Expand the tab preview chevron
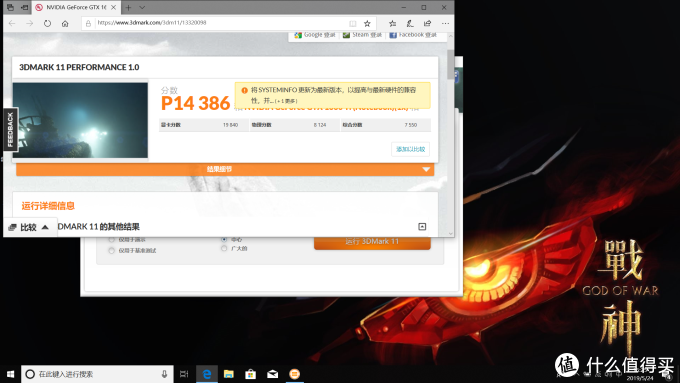The image size is (680, 383). pos(142,7)
